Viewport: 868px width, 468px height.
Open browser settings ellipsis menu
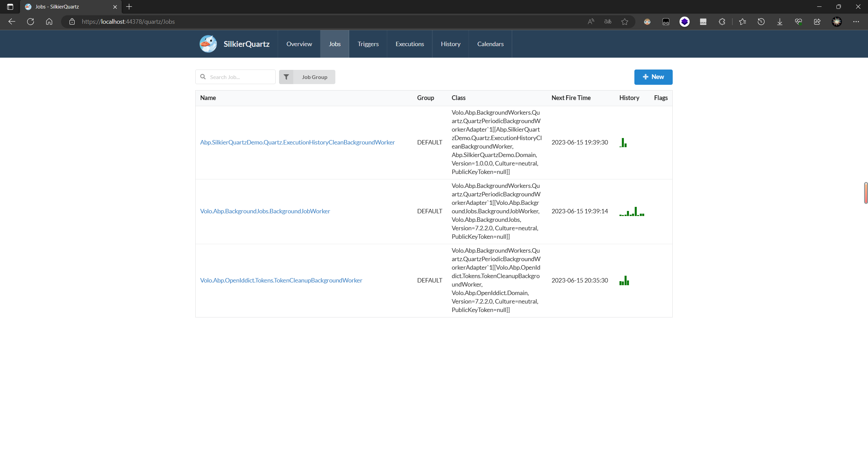click(856, 22)
